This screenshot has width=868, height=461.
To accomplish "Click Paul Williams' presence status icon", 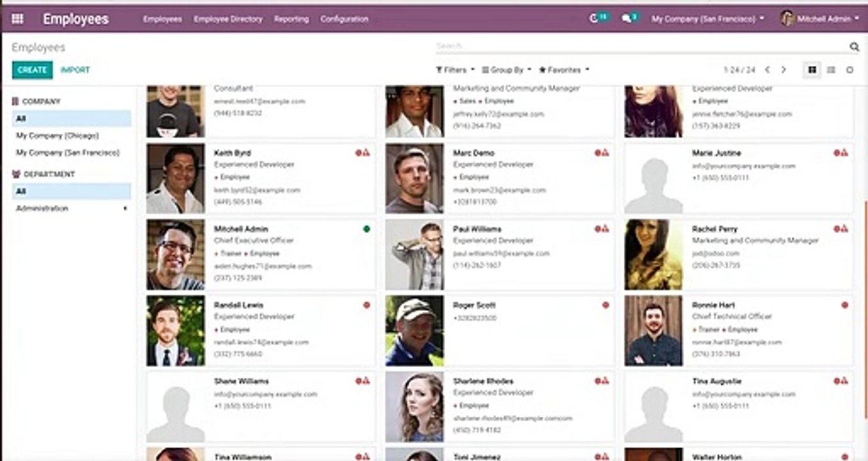I will pyautogui.click(x=602, y=229).
